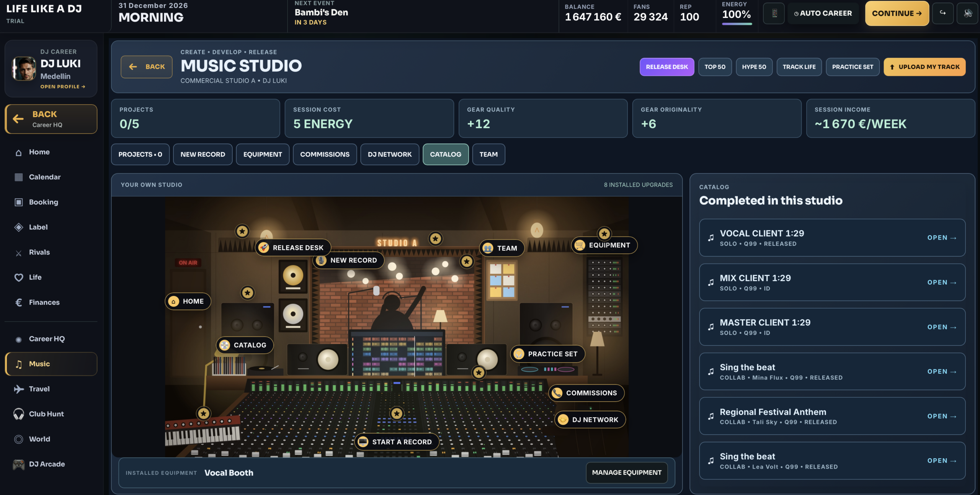Image resolution: width=980 pixels, height=495 pixels.
Task: Open Home in the sidebar
Action: pos(51,152)
